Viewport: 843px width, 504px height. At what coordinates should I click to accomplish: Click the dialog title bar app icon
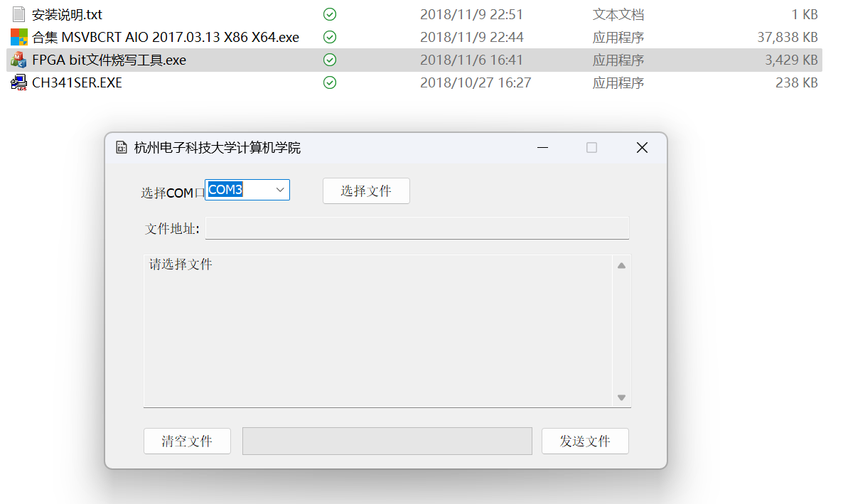pos(121,147)
